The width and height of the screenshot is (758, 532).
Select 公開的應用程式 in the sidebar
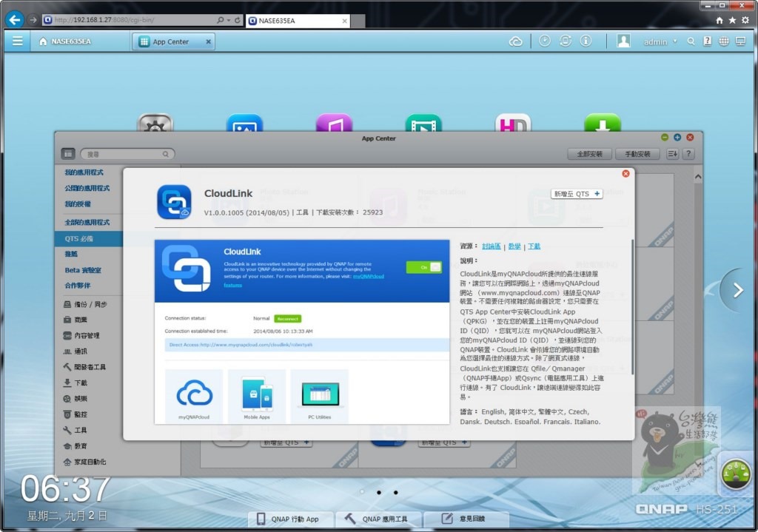87,188
